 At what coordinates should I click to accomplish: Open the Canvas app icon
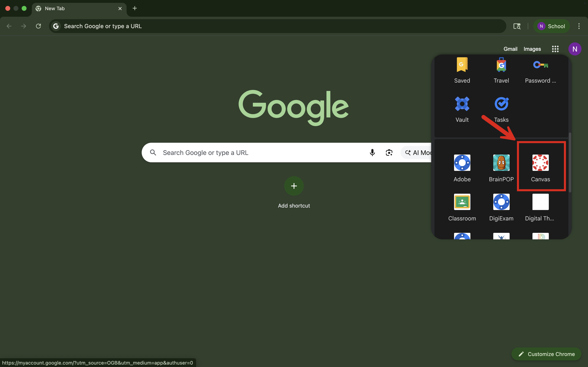coord(540,163)
